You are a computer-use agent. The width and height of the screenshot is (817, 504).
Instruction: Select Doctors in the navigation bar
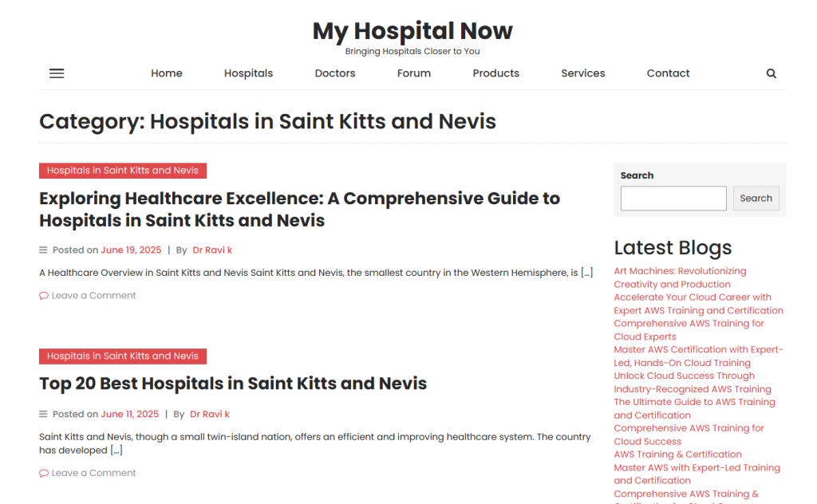(x=335, y=73)
